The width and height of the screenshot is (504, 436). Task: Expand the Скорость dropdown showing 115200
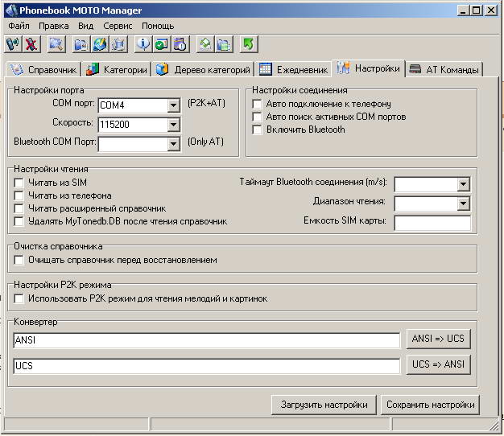(173, 125)
